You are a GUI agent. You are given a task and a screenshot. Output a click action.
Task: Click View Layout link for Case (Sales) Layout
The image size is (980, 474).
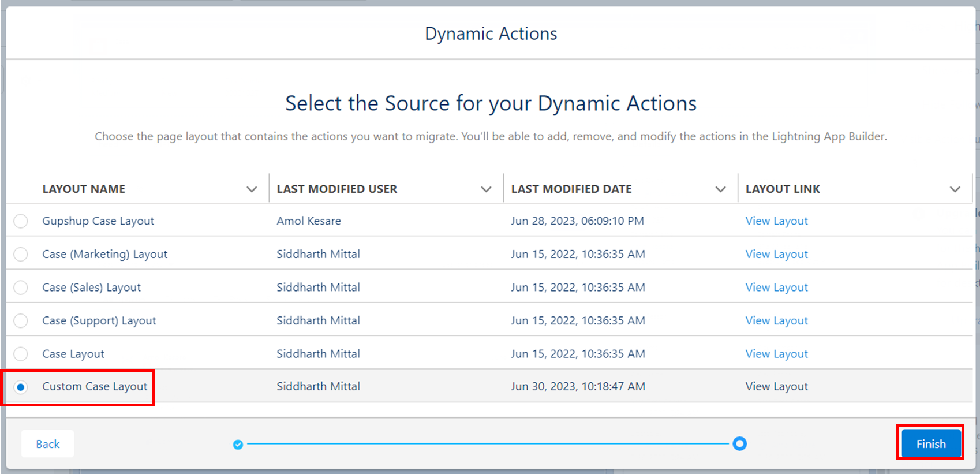[x=776, y=288]
